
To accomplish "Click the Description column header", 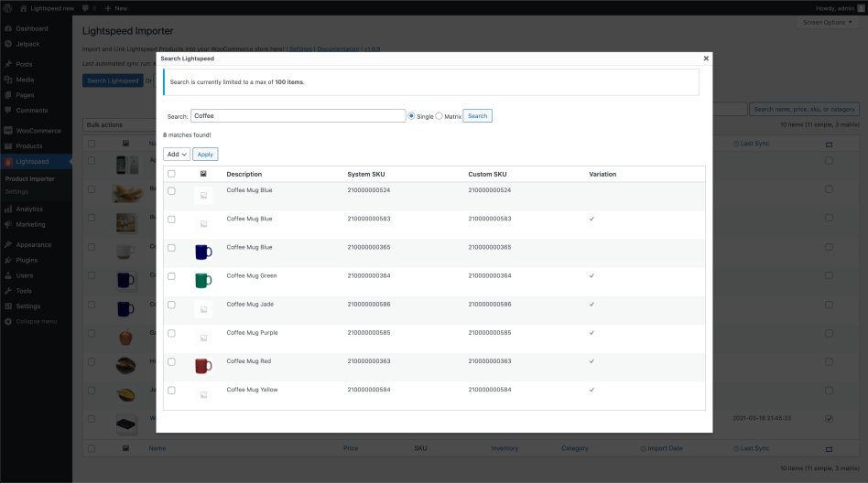I will [244, 174].
